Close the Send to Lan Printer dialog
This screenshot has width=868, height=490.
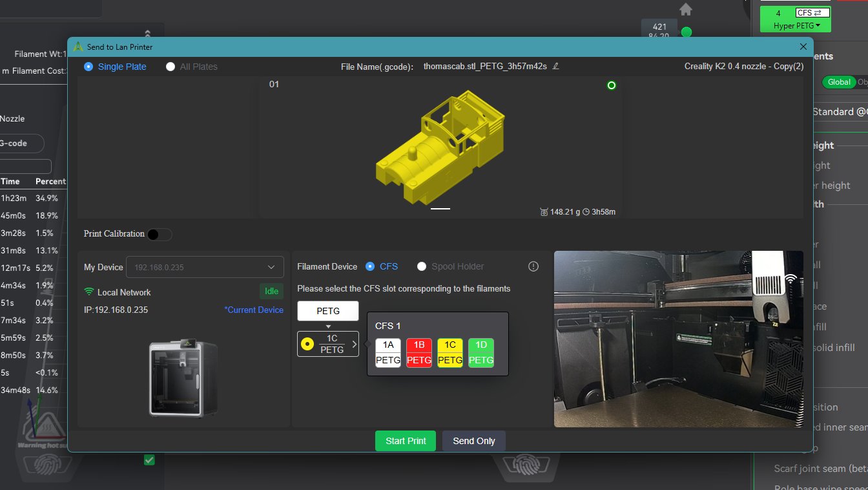(x=803, y=47)
